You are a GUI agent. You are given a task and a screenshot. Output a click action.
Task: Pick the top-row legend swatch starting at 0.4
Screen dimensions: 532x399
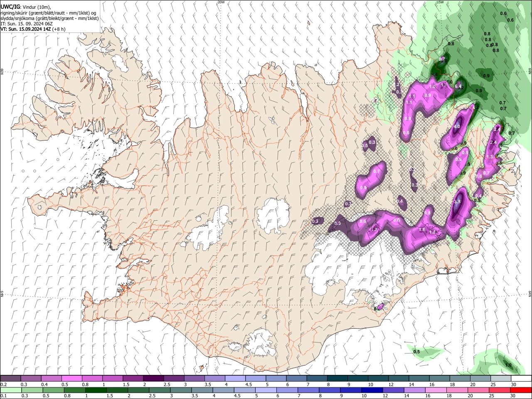pos(52,378)
